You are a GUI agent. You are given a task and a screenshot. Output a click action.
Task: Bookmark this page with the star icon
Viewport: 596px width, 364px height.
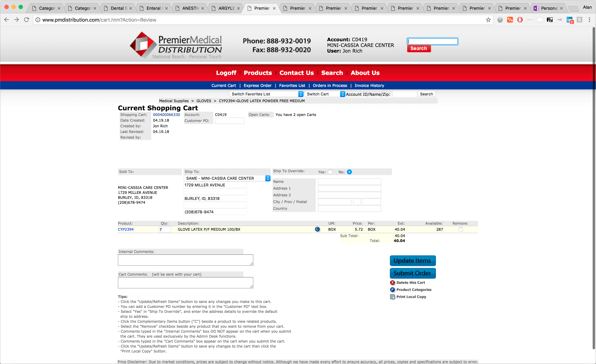[x=488, y=20]
